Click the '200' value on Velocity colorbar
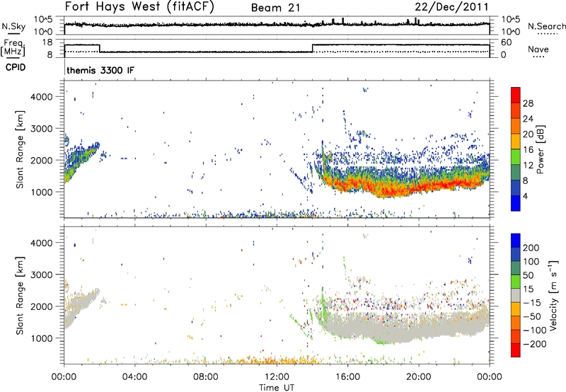566x392 pixels. pyautogui.click(x=531, y=248)
